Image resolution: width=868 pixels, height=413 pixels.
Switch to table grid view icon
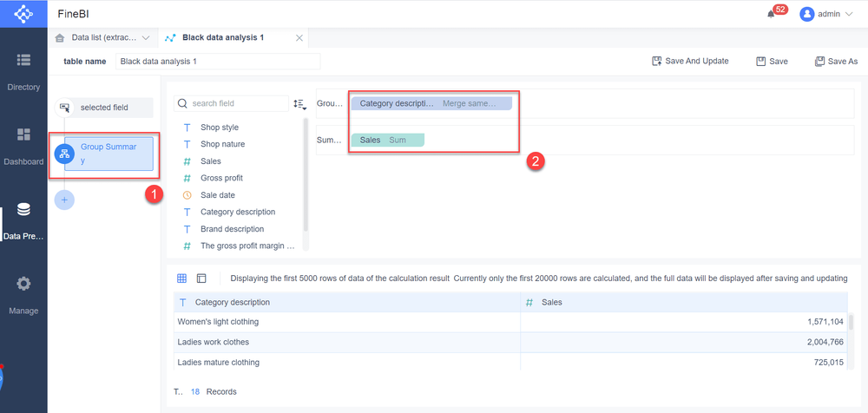point(182,279)
